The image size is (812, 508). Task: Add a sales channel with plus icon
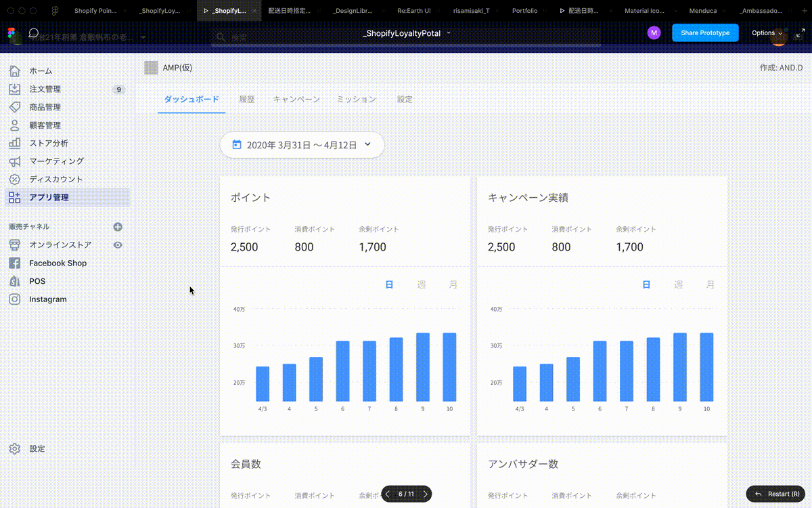coord(118,227)
